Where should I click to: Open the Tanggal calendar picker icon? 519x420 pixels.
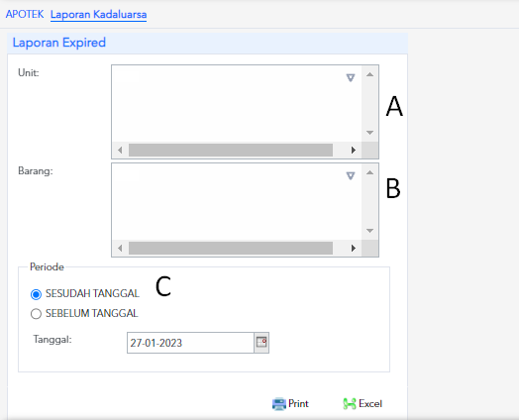[261, 342]
